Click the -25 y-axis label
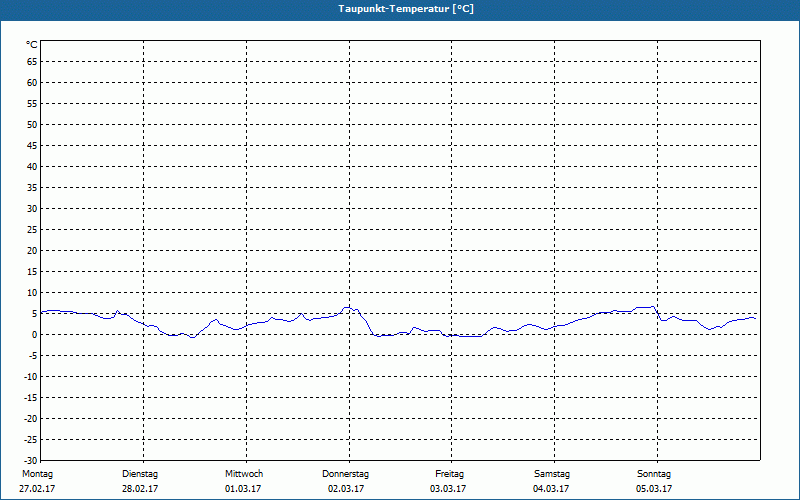800x500 pixels. coord(31,440)
